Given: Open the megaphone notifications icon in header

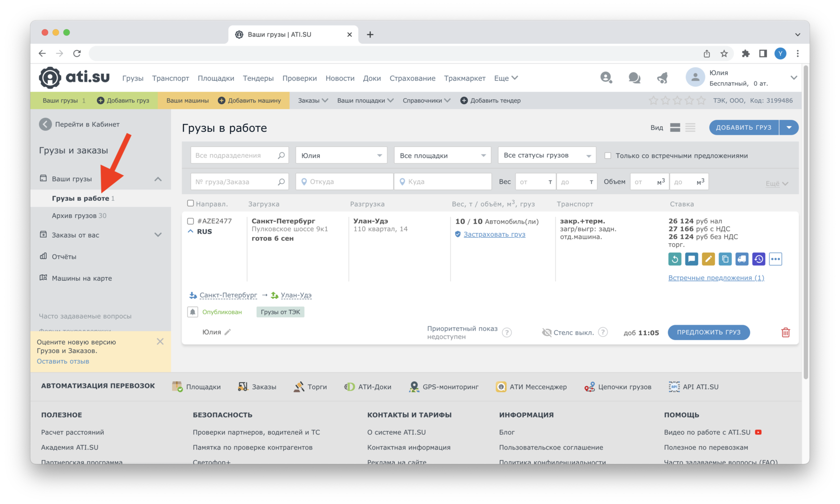Looking at the screenshot, I should point(662,77).
